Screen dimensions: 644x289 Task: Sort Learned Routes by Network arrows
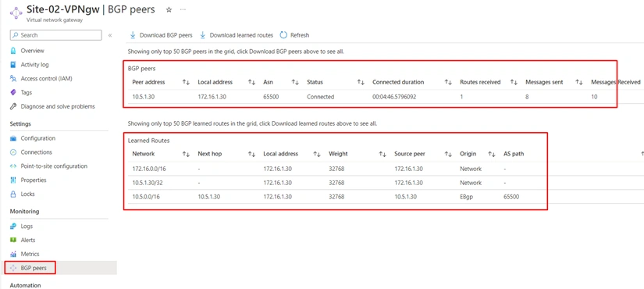tap(186, 154)
